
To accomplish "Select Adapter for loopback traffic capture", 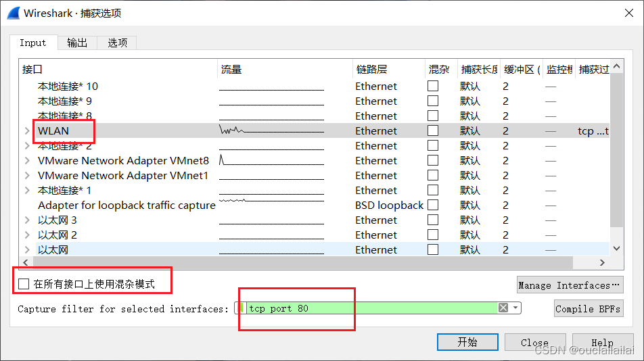I will (127, 205).
